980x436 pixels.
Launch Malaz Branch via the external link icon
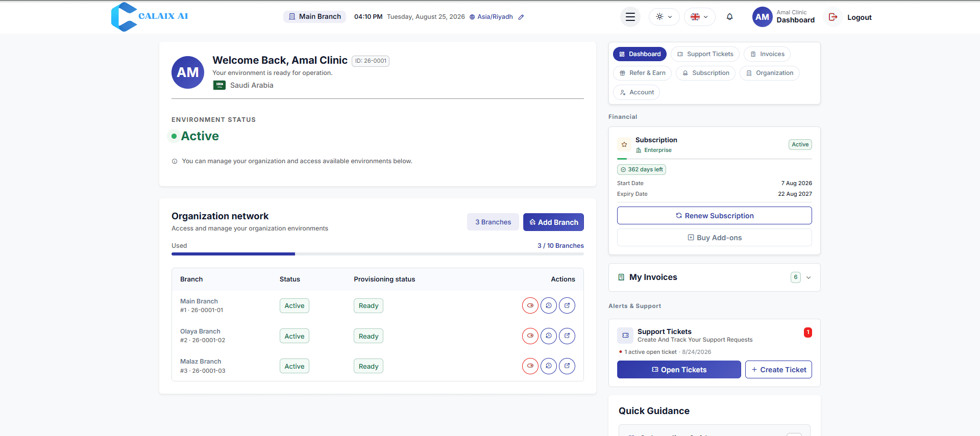(x=567, y=366)
